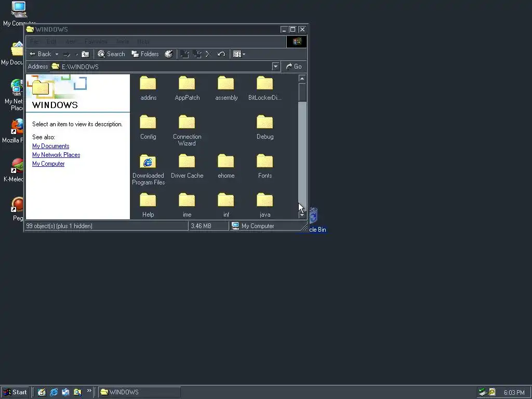Select the Connection Wizard folder
Image resolution: width=532 pixels, height=399 pixels.
[187, 130]
